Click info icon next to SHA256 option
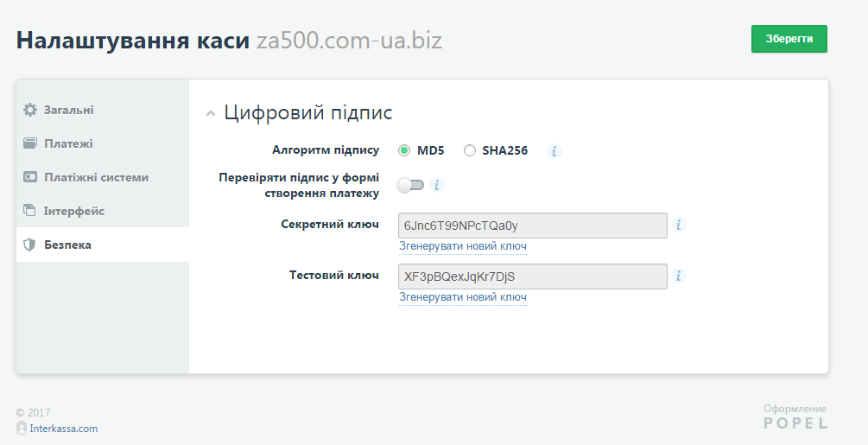The image size is (868, 445). click(554, 151)
